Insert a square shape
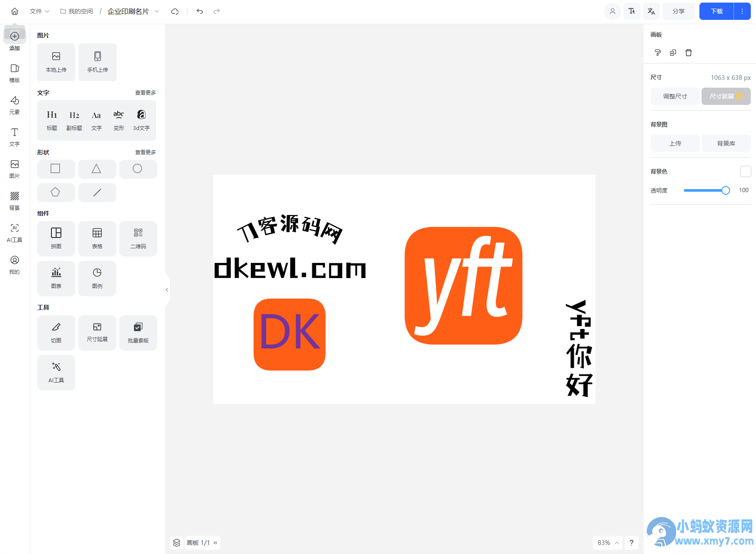Image resolution: width=756 pixels, height=554 pixels. point(56,169)
